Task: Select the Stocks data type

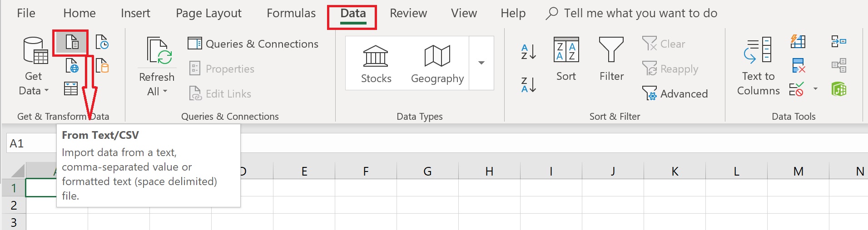Action: click(376, 64)
